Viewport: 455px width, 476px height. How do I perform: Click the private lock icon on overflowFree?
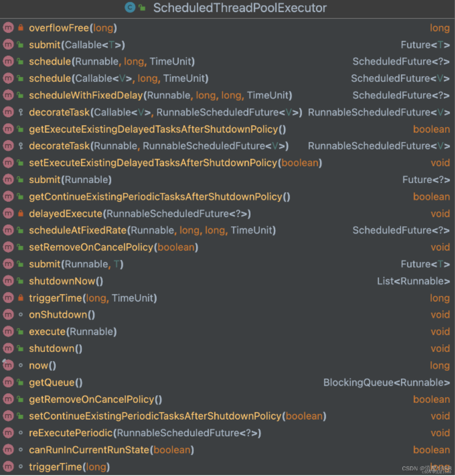(21, 28)
